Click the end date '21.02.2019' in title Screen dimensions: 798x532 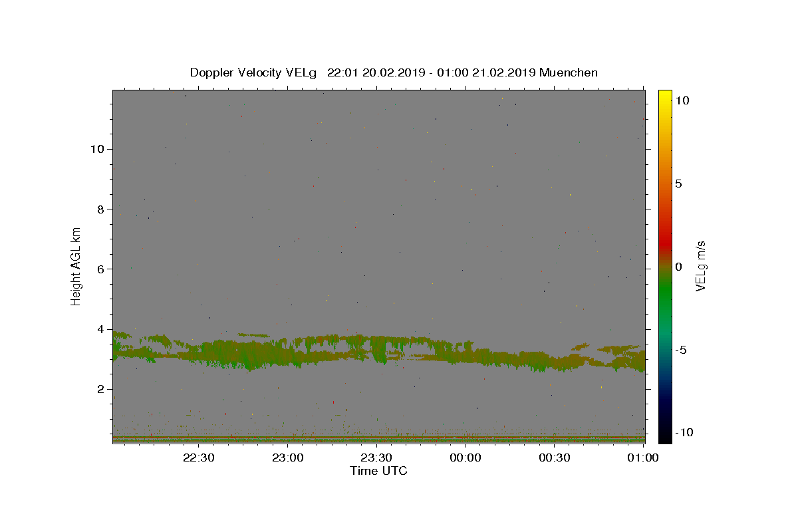click(503, 72)
